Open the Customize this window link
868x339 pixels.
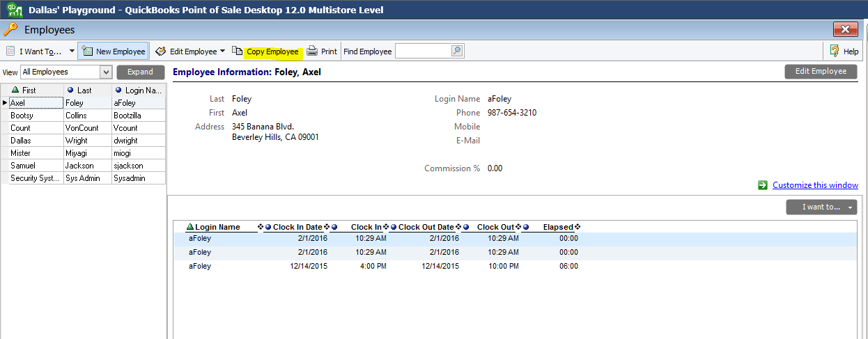pyautogui.click(x=815, y=184)
